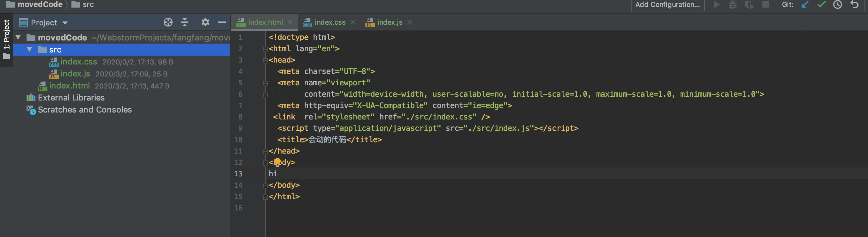Screen dimensions: 868x237
Task: Click './src/index.css' href value
Action: pos(439,117)
